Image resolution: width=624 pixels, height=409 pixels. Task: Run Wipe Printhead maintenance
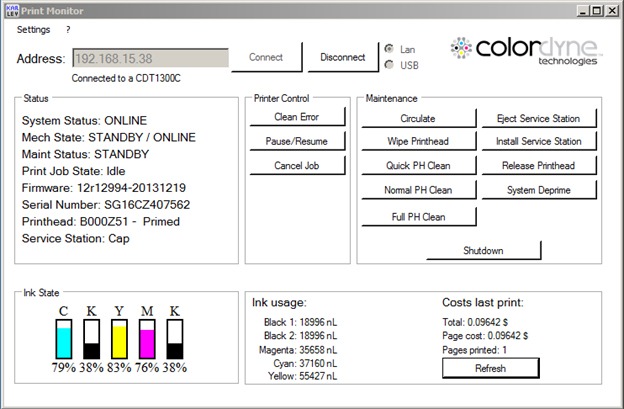tap(418, 142)
